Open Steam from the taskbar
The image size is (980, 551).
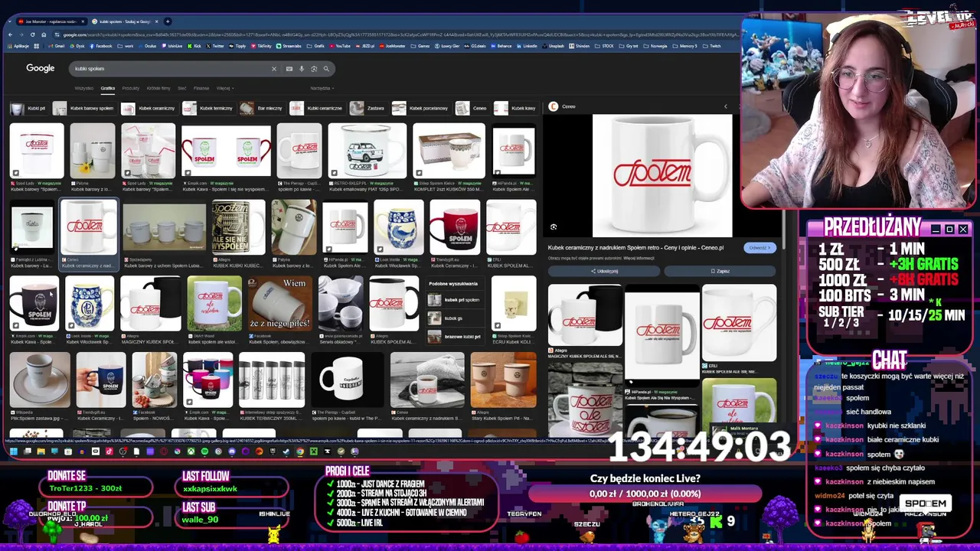pyautogui.click(x=286, y=452)
